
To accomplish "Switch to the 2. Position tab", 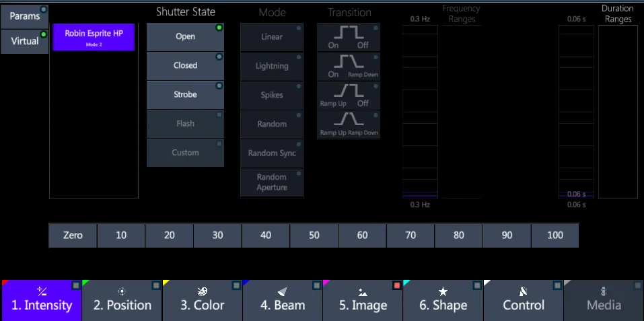I will coord(122,301).
